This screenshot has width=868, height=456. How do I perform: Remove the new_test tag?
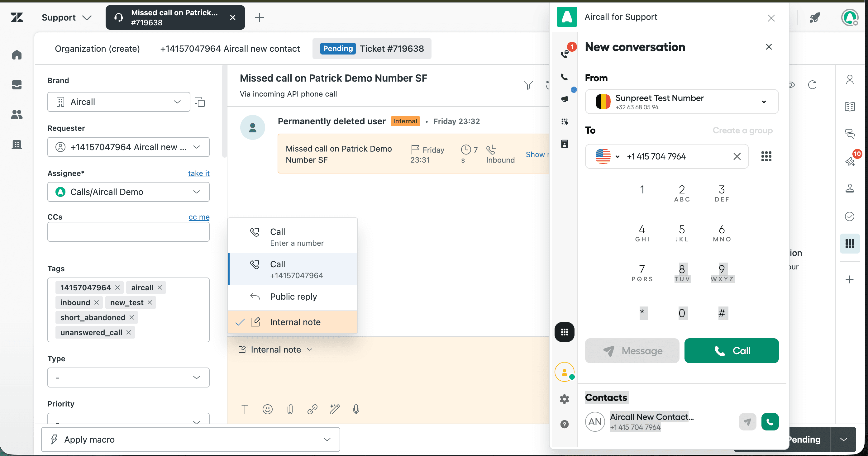(x=150, y=302)
